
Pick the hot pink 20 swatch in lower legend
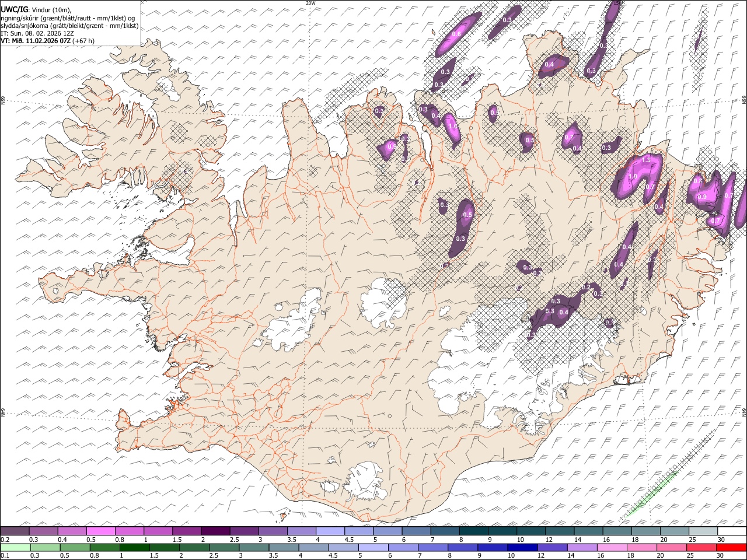coord(672,547)
